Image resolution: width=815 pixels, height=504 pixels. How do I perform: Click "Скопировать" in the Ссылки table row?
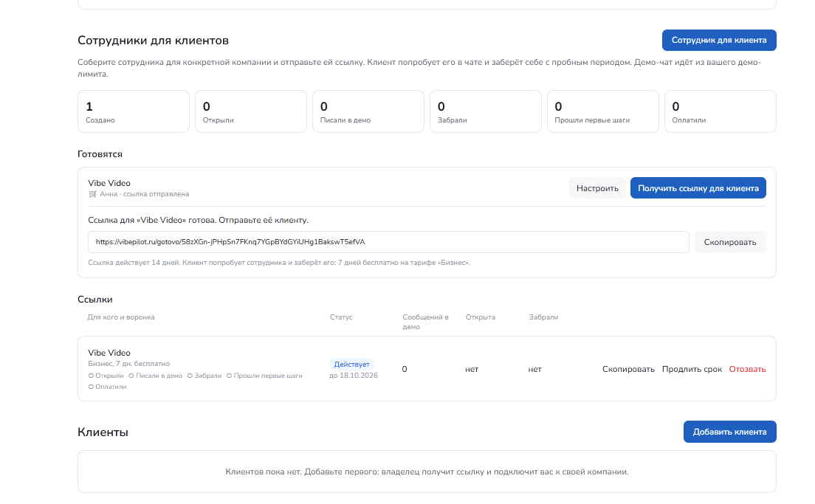tap(628, 369)
